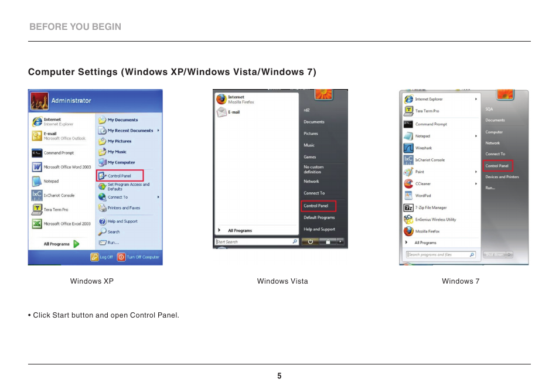
Task: Select Connect To in Windows 7 pane
Action: 495,154
